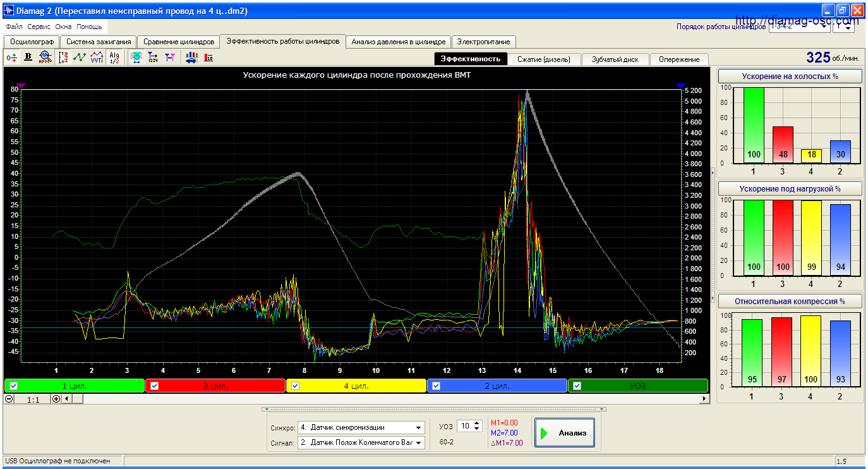This screenshot has width=868, height=469.
Task: Toggle the 3 цил. checkbox
Action: (154, 386)
